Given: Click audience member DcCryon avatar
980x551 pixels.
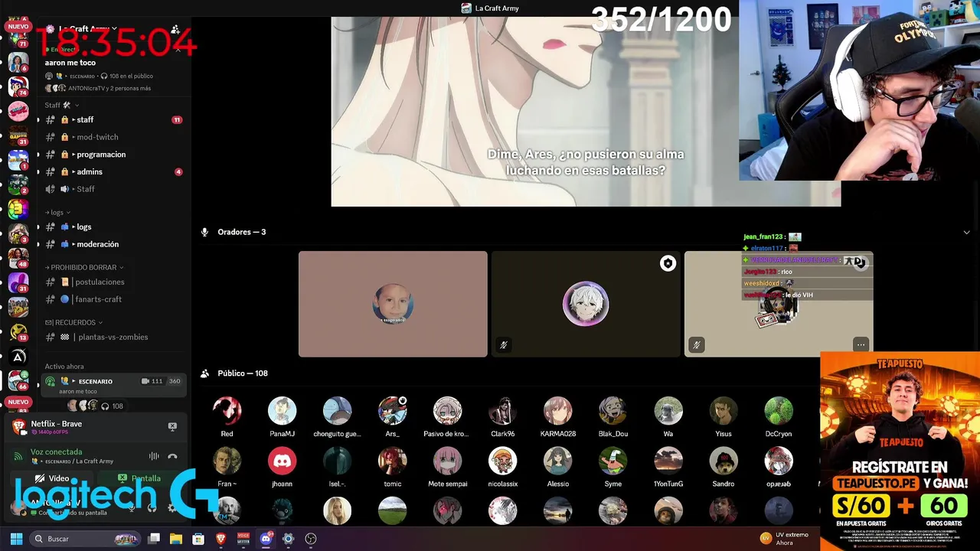Looking at the screenshot, I should 778,411.
